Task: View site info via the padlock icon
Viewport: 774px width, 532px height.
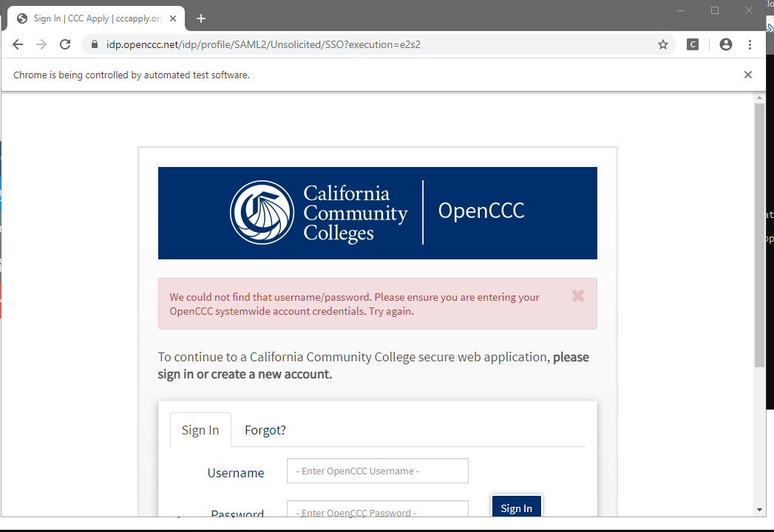Action: point(94,44)
